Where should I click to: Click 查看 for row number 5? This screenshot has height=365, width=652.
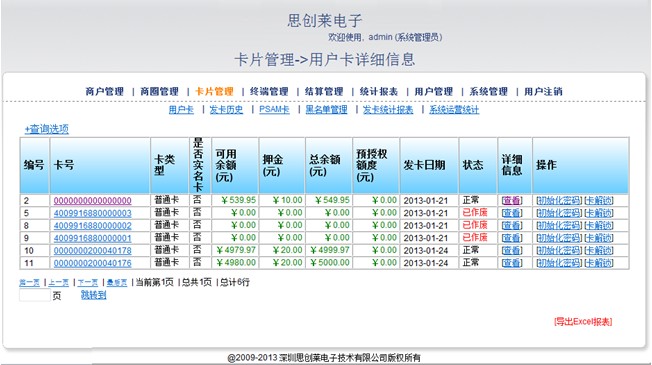point(511,213)
